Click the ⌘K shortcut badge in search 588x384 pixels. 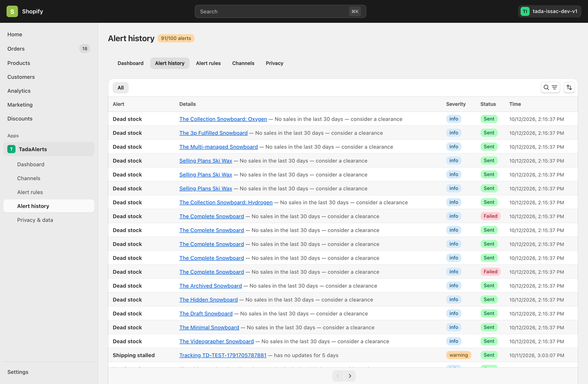(x=355, y=11)
